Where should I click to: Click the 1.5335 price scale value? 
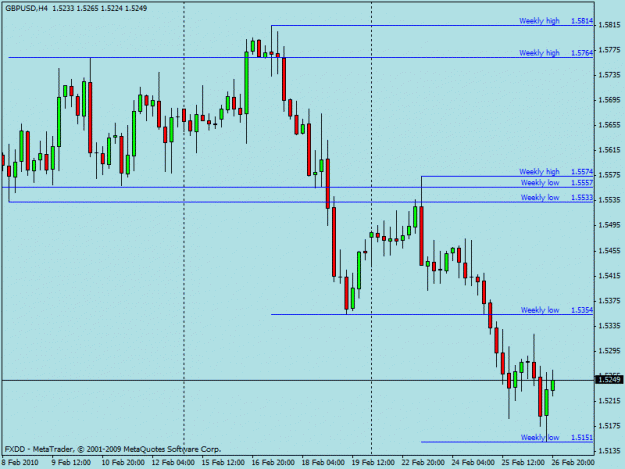[x=609, y=326]
